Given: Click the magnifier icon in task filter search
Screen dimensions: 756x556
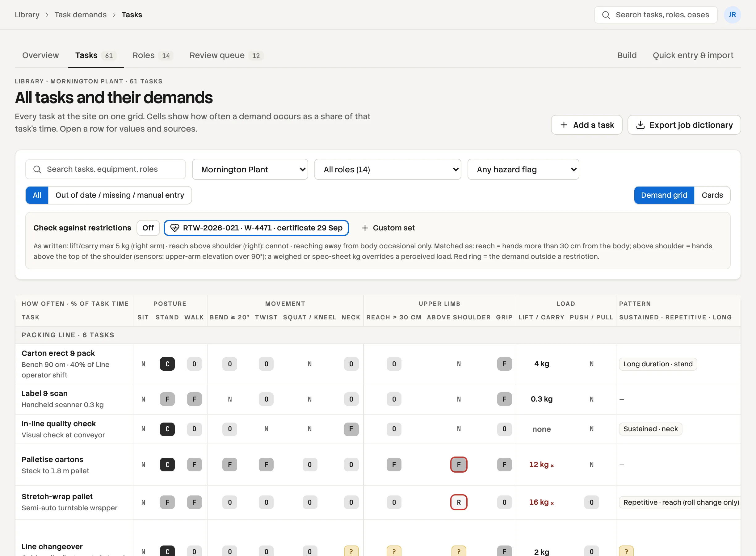Looking at the screenshot, I should coord(37,169).
